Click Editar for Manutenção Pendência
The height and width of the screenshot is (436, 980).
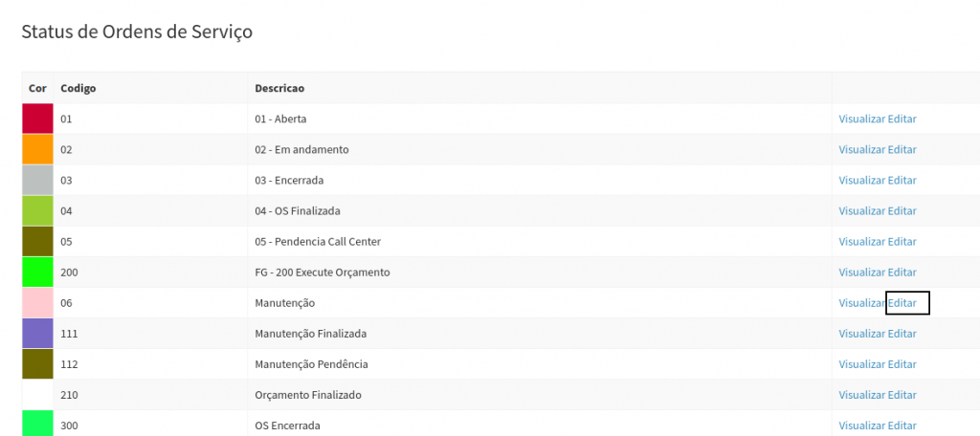[x=902, y=364]
